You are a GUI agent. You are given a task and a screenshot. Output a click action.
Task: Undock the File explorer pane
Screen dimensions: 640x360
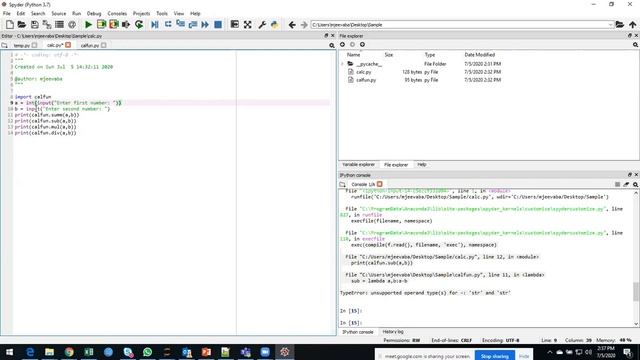(629, 36)
